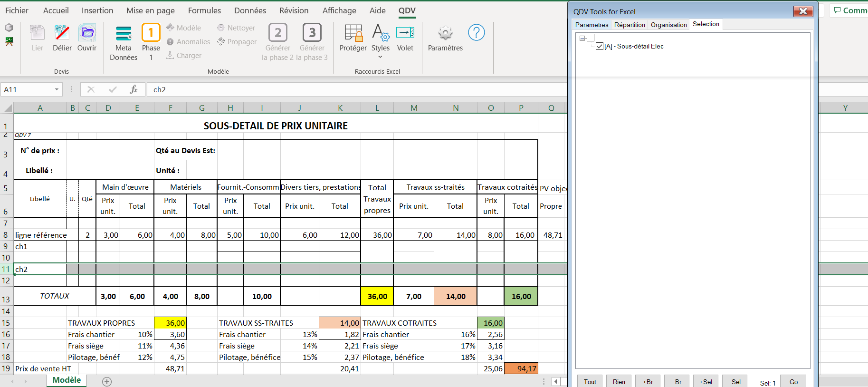The height and width of the screenshot is (387, 868).
Task: Select cell 'TRAVAUX SS-TRAITES'
Action: [x=256, y=323]
